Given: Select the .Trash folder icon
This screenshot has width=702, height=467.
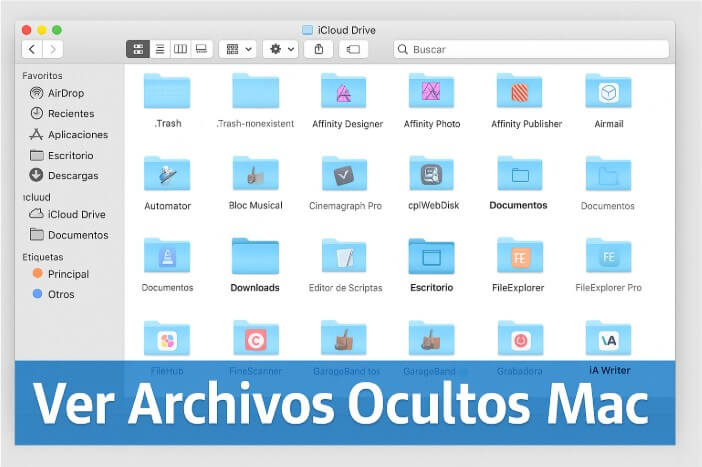Looking at the screenshot, I should click(x=167, y=91).
